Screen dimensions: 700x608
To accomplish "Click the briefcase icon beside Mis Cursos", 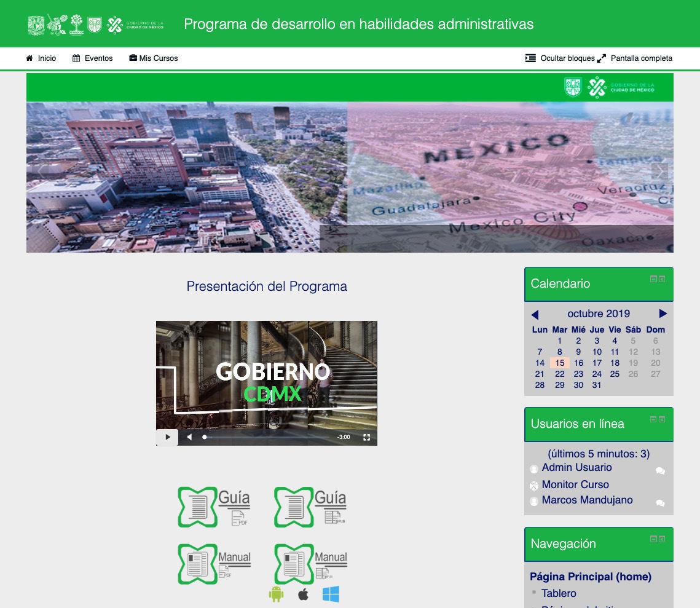I will pyautogui.click(x=133, y=58).
